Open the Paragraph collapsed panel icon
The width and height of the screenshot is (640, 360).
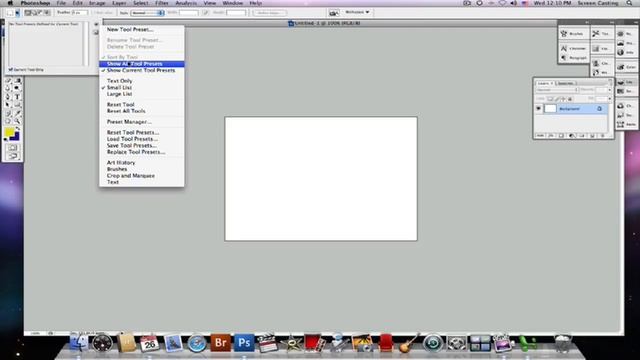point(564,58)
